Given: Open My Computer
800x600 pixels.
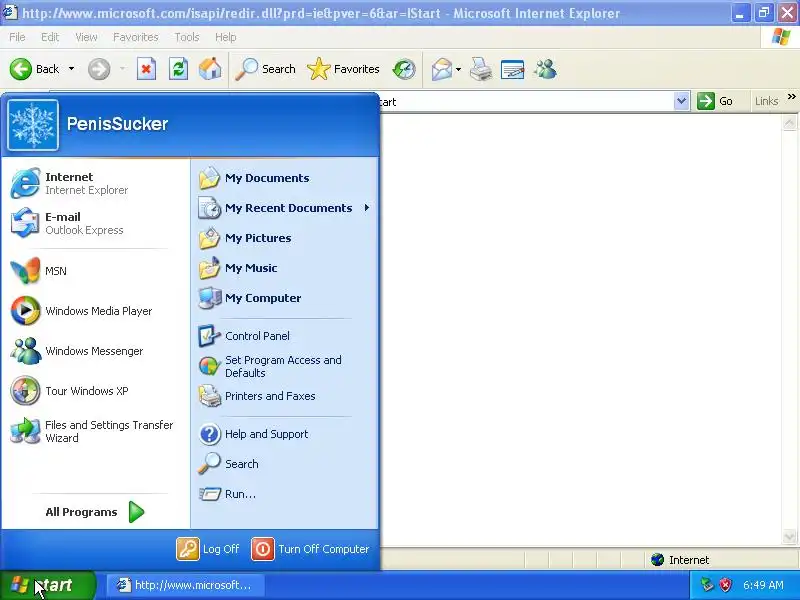Looking at the screenshot, I should pos(285,298).
